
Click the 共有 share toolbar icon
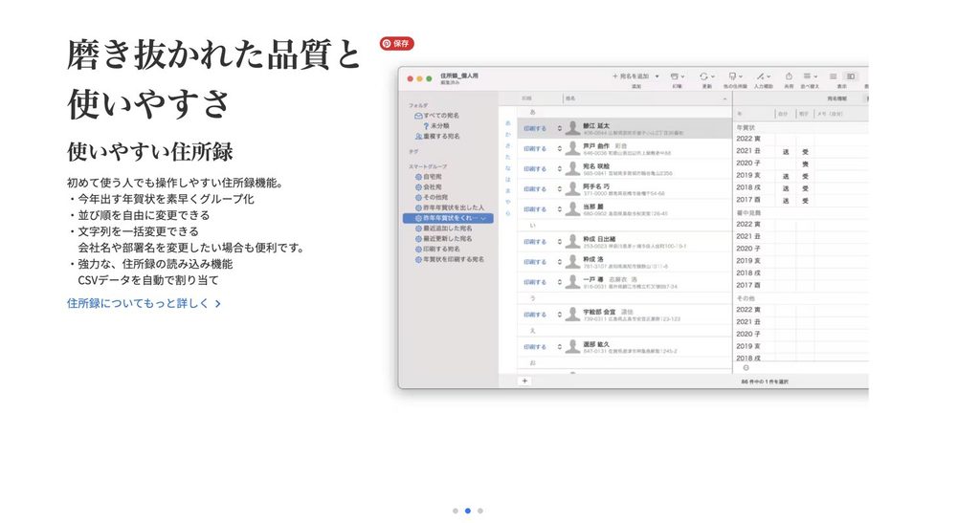pos(789,76)
